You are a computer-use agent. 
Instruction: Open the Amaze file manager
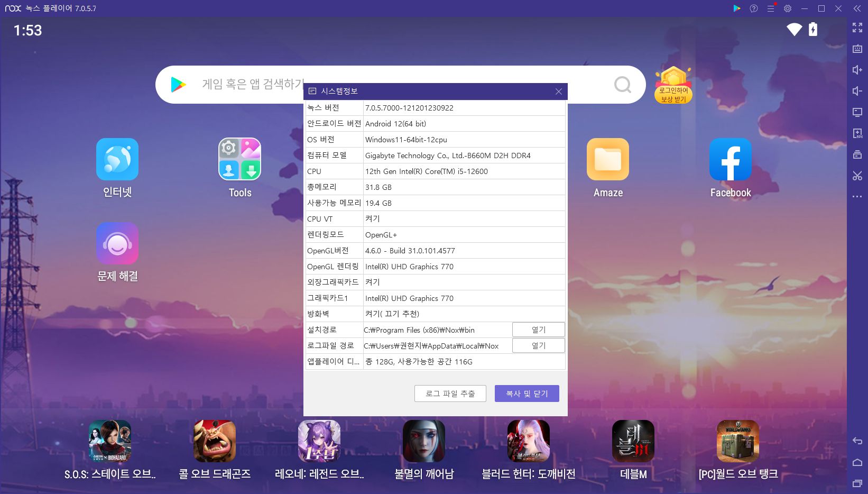(608, 159)
